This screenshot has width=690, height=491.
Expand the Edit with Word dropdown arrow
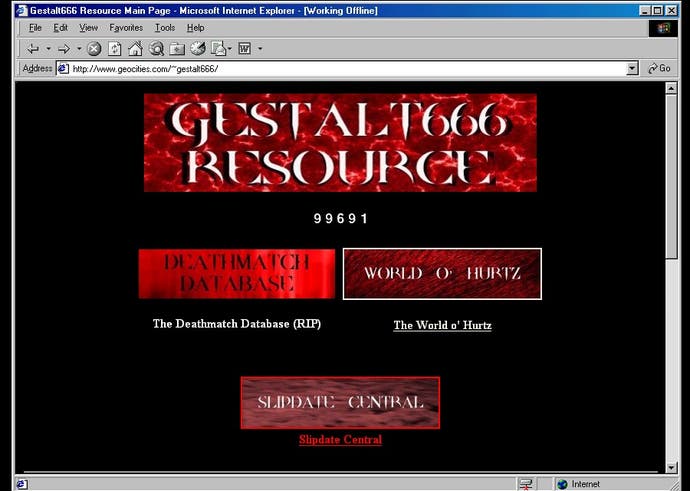coord(260,48)
